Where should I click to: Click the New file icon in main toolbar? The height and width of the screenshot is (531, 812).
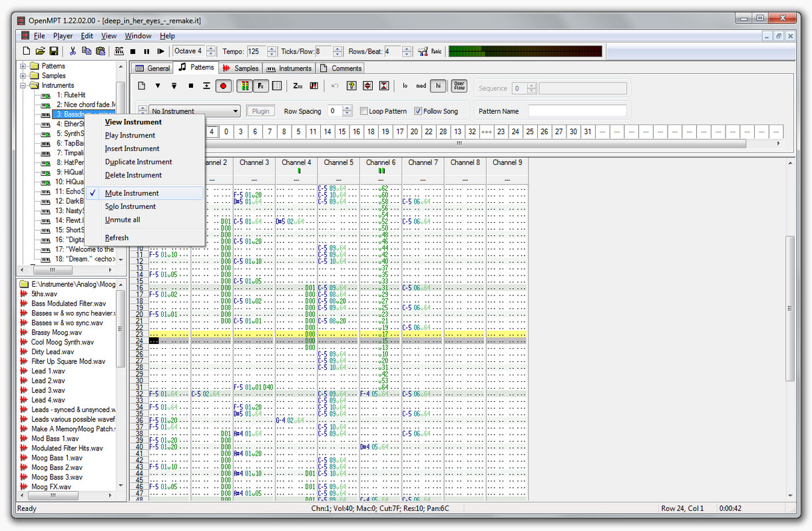click(27, 51)
